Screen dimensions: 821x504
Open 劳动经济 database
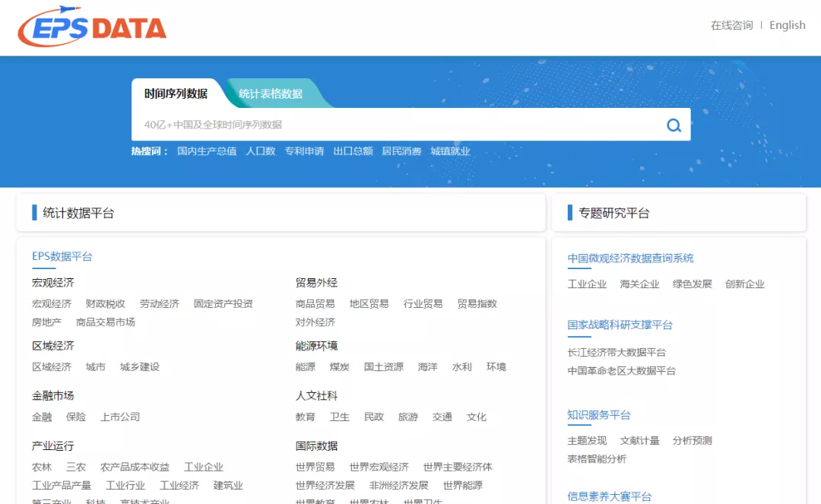click(x=159, y=303)
